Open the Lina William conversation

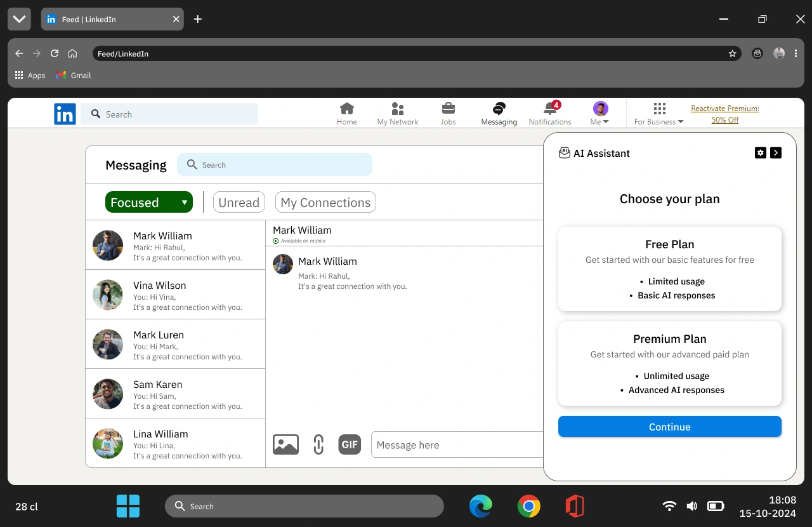(x=175, y=443)
